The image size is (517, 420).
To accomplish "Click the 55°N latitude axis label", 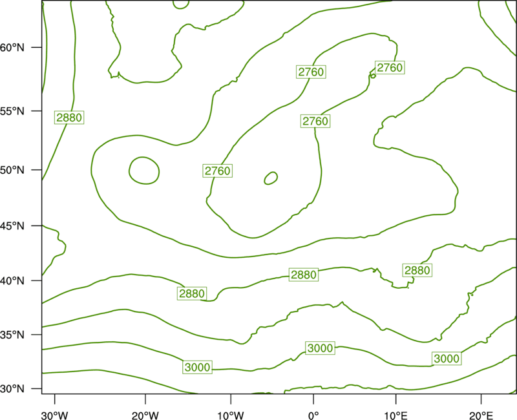I will [x=12, y=111].
